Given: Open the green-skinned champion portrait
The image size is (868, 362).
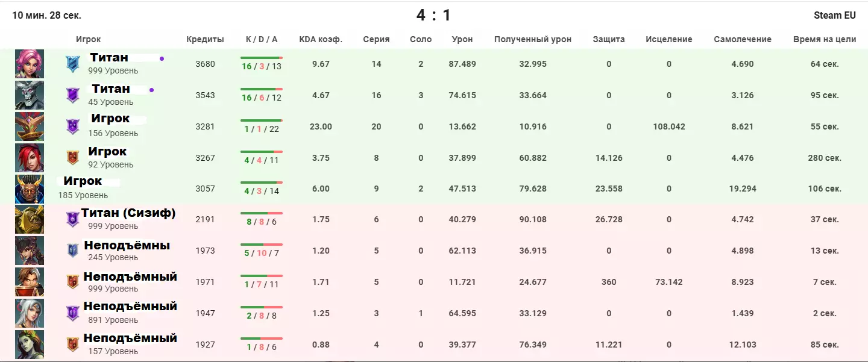Looking at the screenshot, I should pos(30,345).
